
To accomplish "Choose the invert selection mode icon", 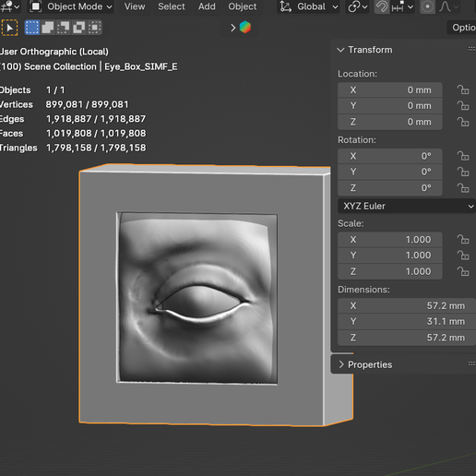I will [79, 28].
